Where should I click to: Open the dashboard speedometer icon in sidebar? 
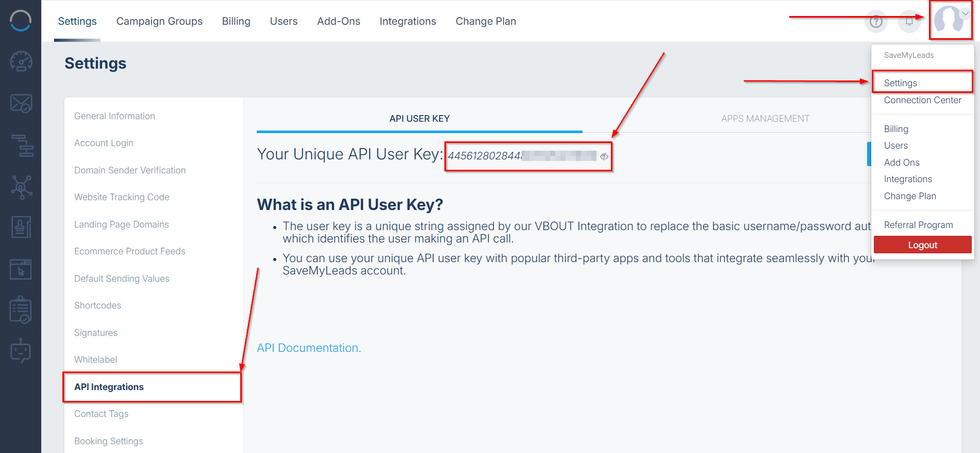(x=21, y=61)
